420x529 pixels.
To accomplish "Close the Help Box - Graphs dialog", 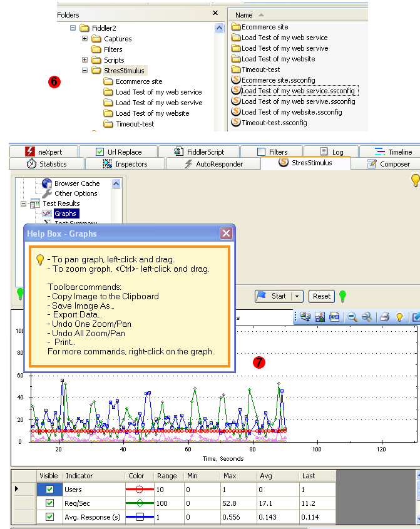I will click(x=226, y=233).
